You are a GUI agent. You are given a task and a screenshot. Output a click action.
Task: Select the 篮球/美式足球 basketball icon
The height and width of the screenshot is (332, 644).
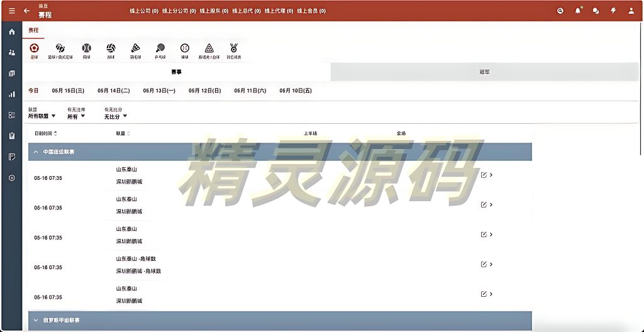[60, 51]
